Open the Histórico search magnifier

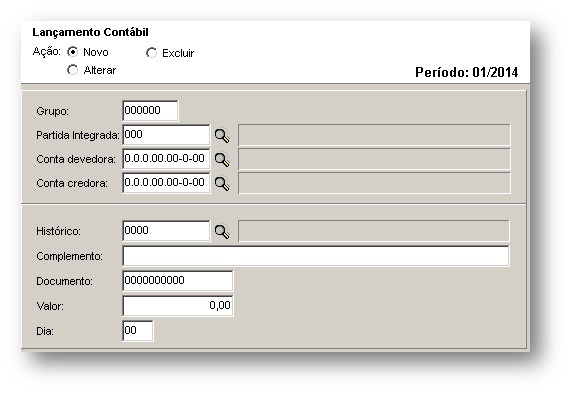coord(222,231)
